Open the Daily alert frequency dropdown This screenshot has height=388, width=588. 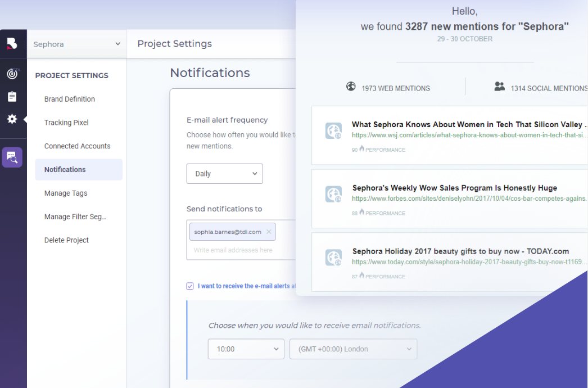point(225,174)
